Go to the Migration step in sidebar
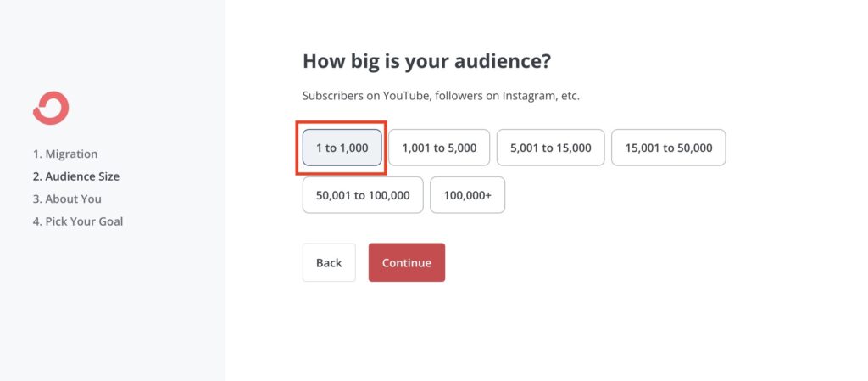This screenshot has height=381, width=868. [x=65, y=154]
